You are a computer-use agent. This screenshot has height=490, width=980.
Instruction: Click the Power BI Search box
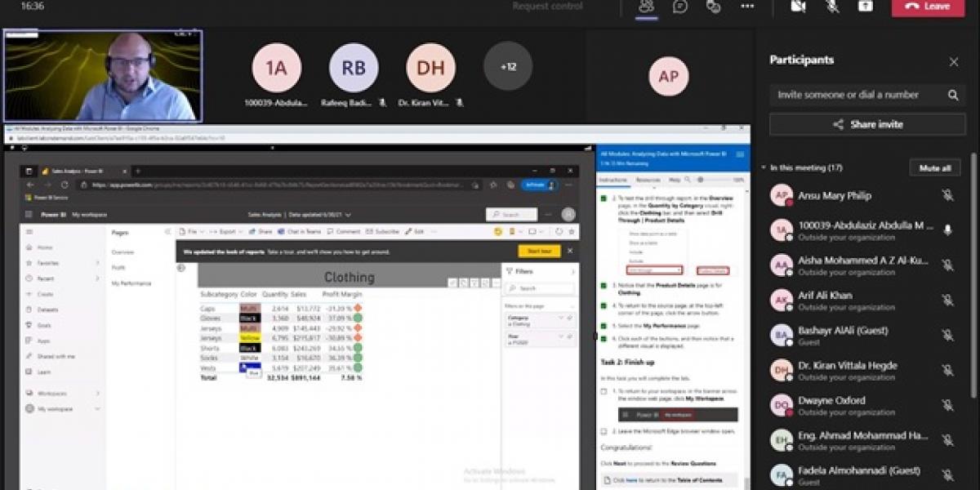tap(511, 215)
